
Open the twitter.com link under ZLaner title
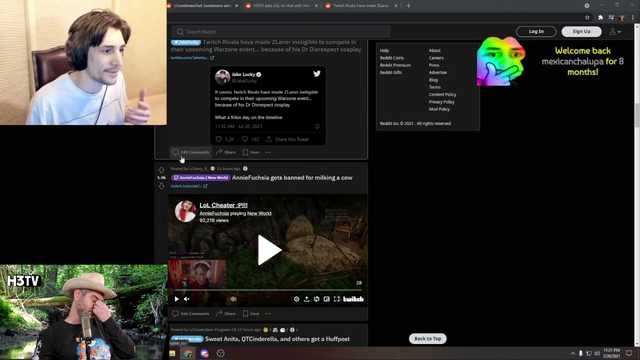click(x=192, y=58)
